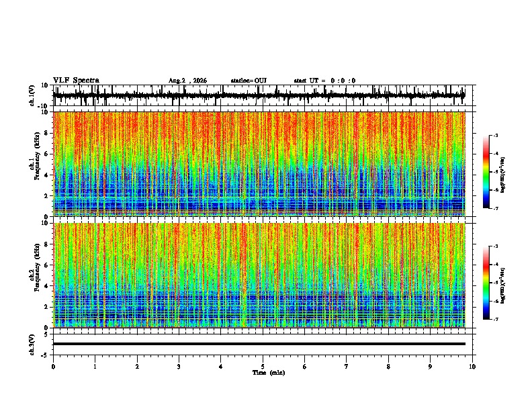Viewport: 532px width, 411px height.
Task: Click the "9" tick on Time axis
Action: pos(430,367)
